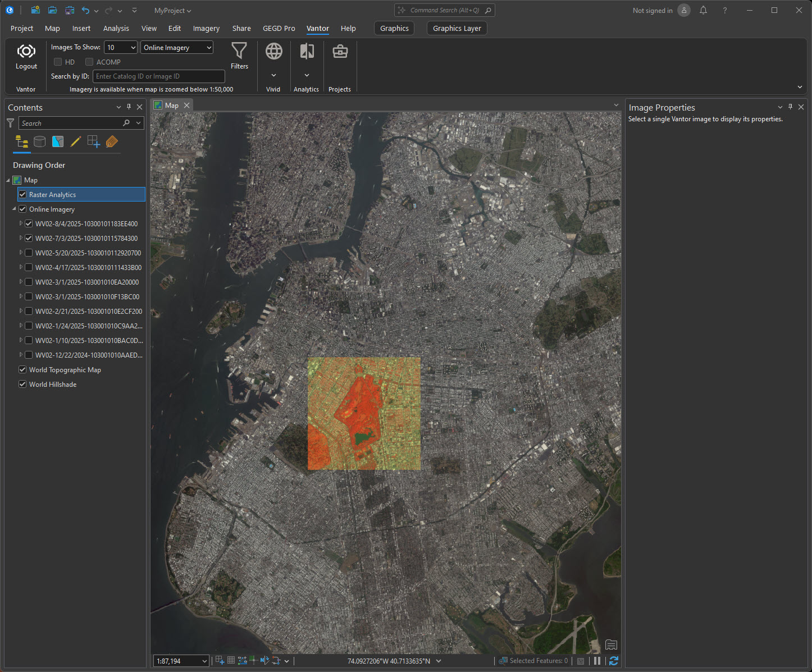Enable the HD checkbox

point(58,62)
